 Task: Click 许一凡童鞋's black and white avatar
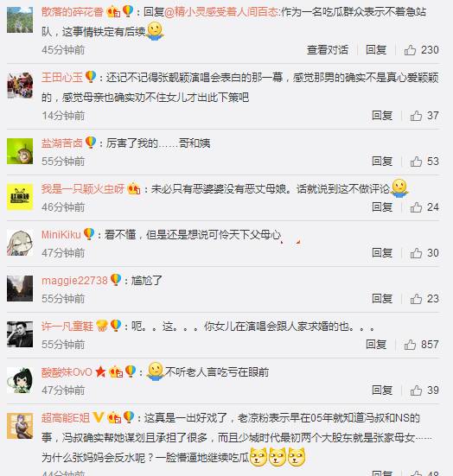[20, 334]
